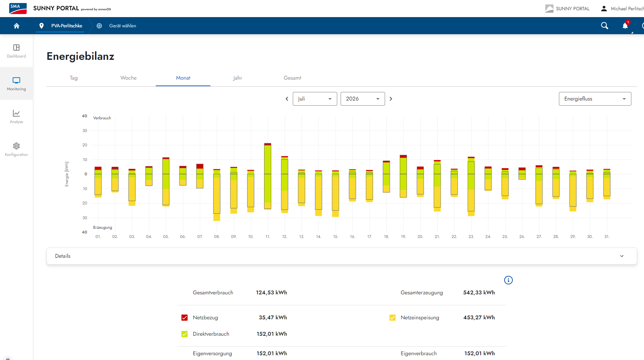Disable the Netzeinspeisung checkbox

[393, 318]
